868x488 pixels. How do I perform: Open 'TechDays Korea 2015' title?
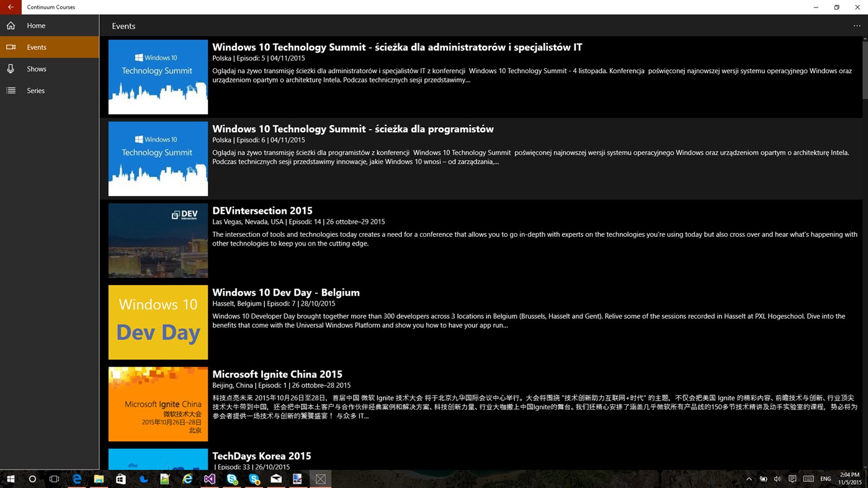[x=262, y=456]
